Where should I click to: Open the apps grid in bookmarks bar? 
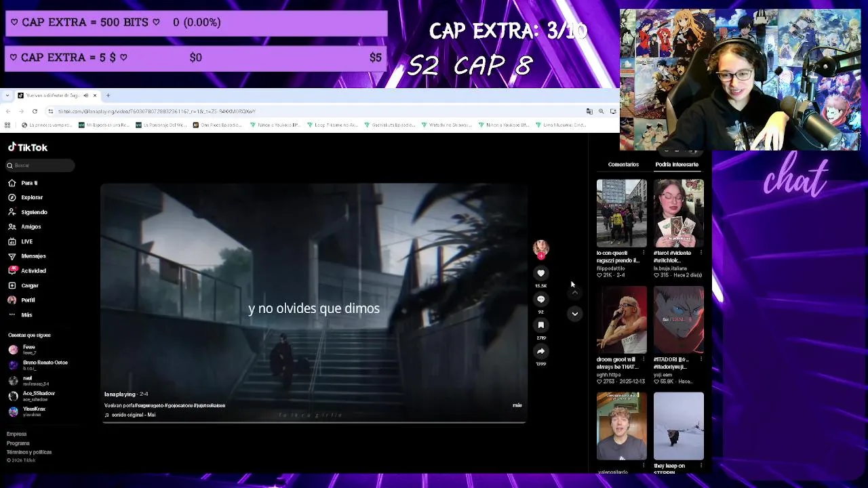click(7, 125)
